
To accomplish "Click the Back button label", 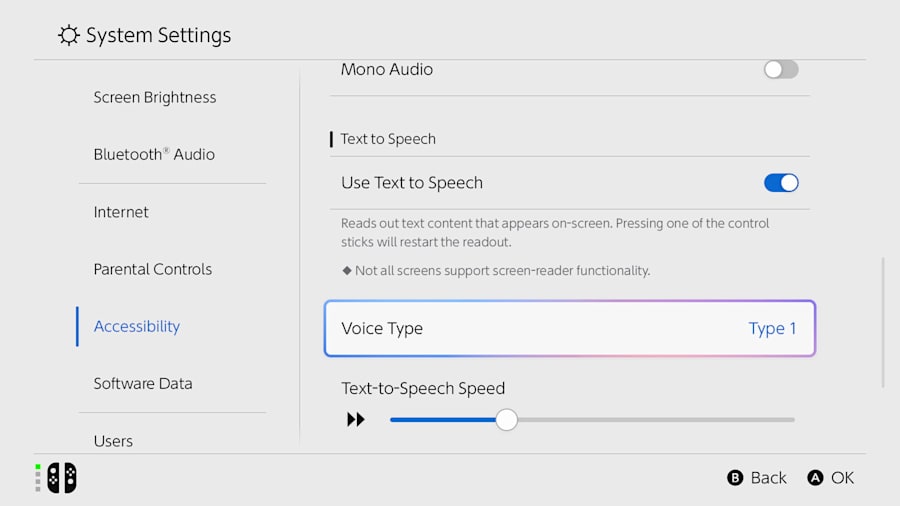I will coord(769,477).
